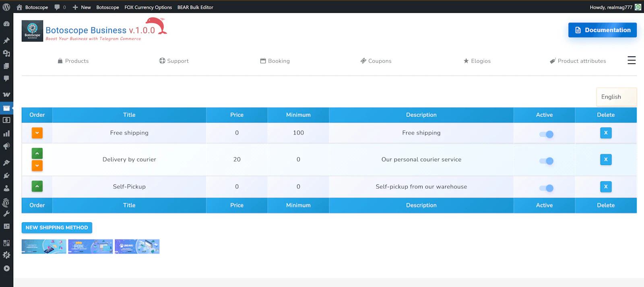Open the Analytics bar chart sidebar icon
The image size is (644, 287).
click(x=6, y=133)
